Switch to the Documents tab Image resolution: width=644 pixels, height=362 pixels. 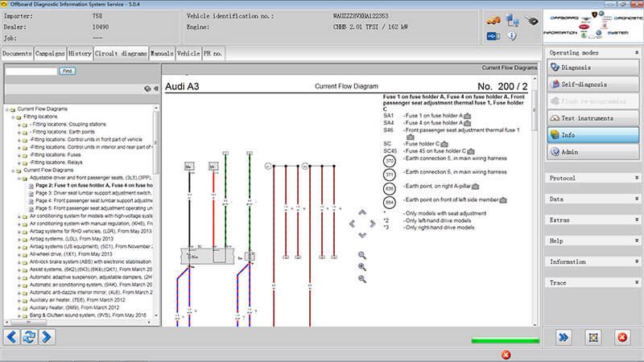click(x=17, y=54)
